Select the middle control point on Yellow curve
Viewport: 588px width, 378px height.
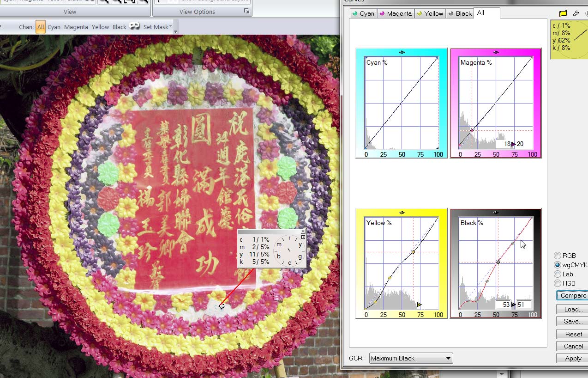tap(390, 278)
